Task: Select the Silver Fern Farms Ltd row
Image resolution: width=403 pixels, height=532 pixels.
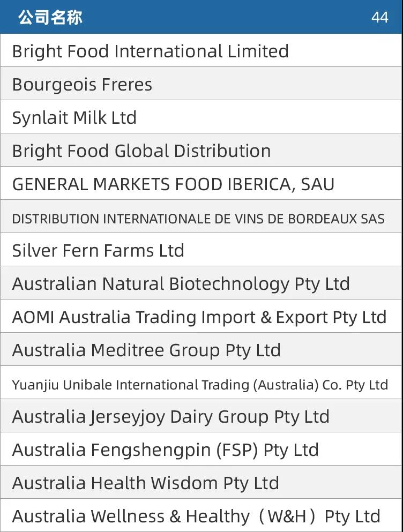Action: click(x=202, y=250)
